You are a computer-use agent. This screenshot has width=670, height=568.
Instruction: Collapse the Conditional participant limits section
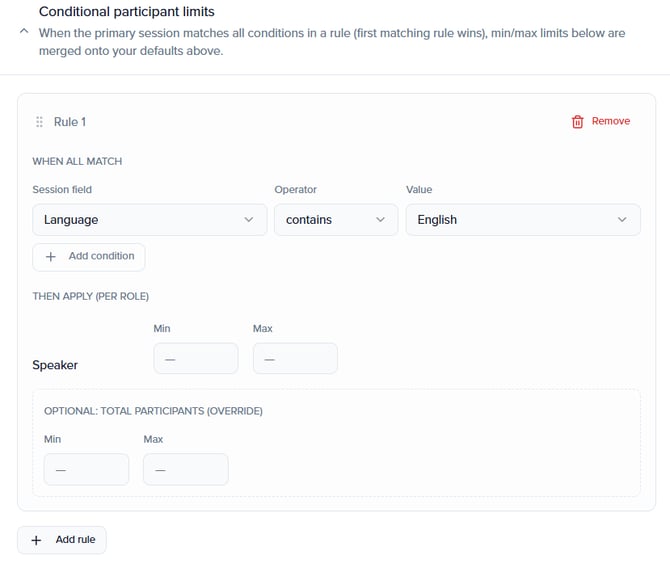click(23, 32)
